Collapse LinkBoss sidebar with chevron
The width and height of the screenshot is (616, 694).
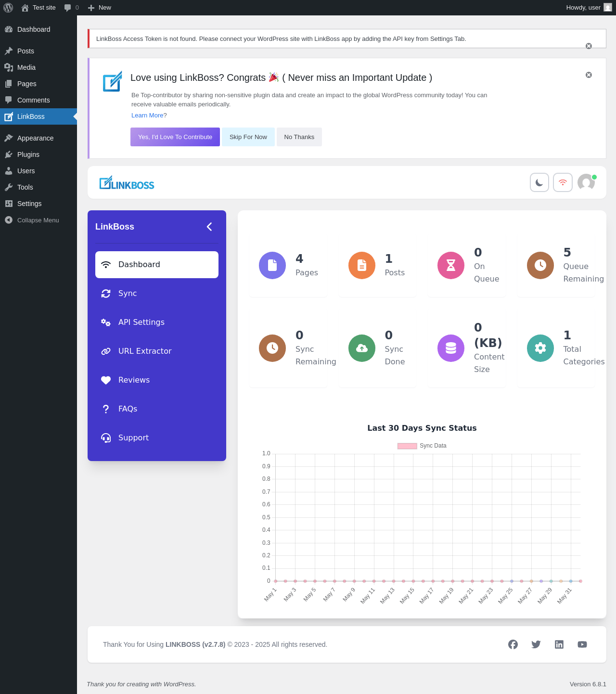(x=209, y=227)
